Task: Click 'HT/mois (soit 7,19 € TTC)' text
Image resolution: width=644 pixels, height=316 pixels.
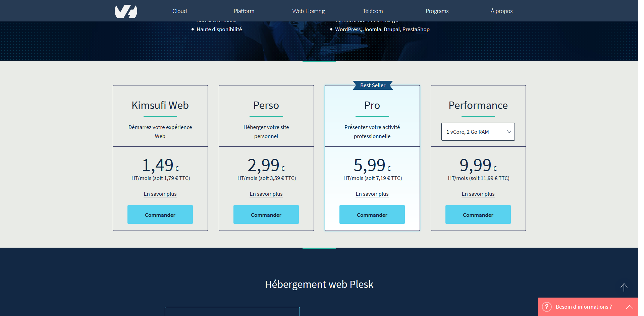Action: coord(373,178)
